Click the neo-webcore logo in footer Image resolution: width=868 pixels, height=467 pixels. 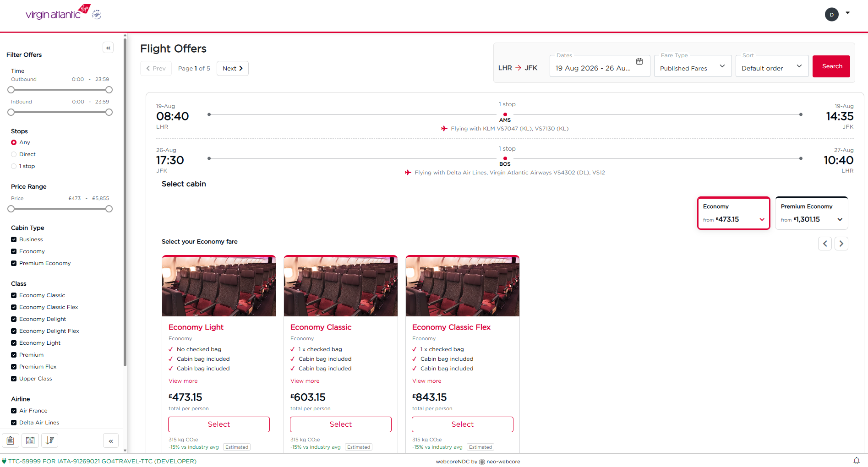[482, 462]
